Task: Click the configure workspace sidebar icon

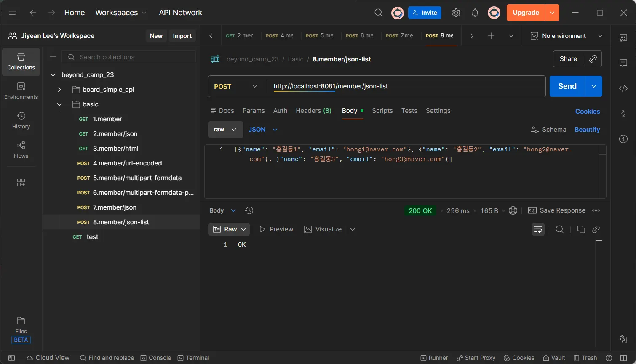Action: coord(21,183)
